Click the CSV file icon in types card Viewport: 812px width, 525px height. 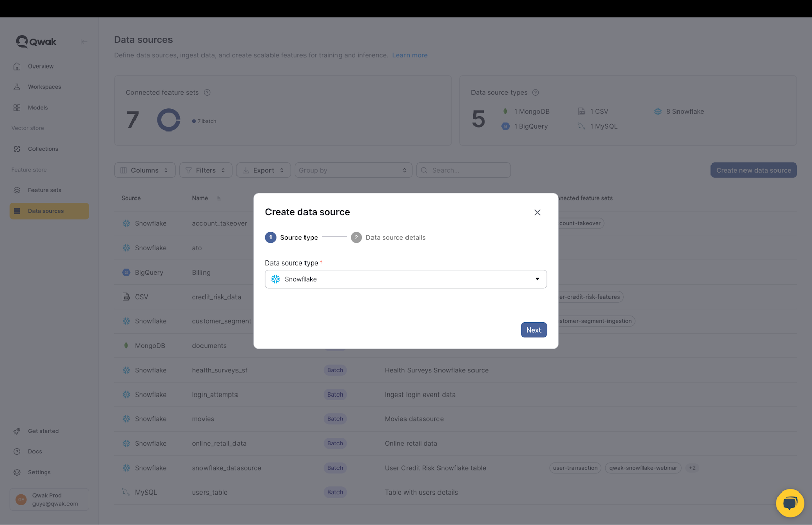pyautogui.click(x=582, y=111)
